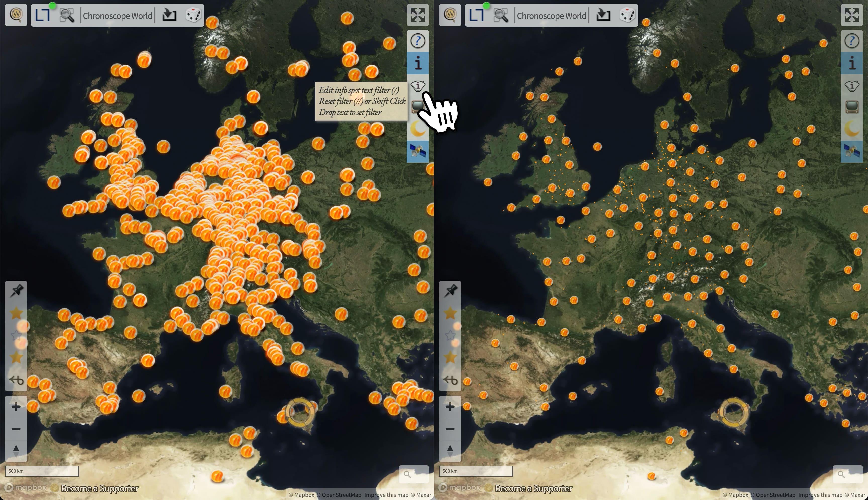The image size is (868, 500).
Task: Click the fullscreen arrows icon in left map
Action: coord(417,15)
